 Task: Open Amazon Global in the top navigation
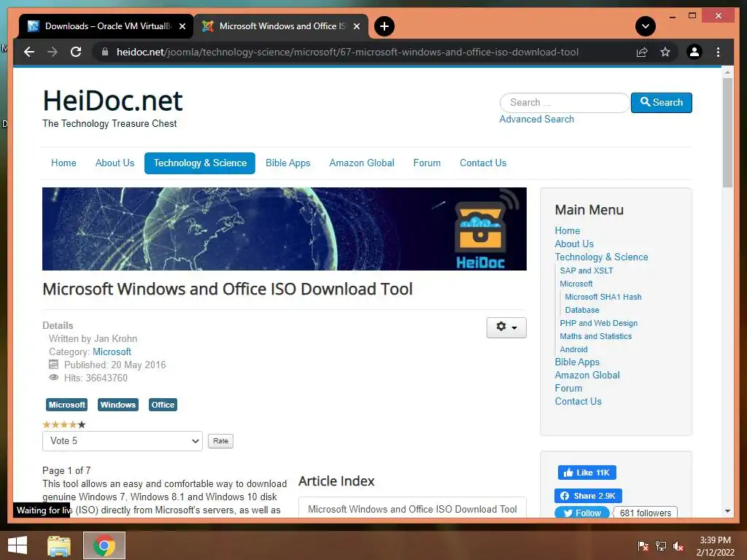click(x=362, y=163)
